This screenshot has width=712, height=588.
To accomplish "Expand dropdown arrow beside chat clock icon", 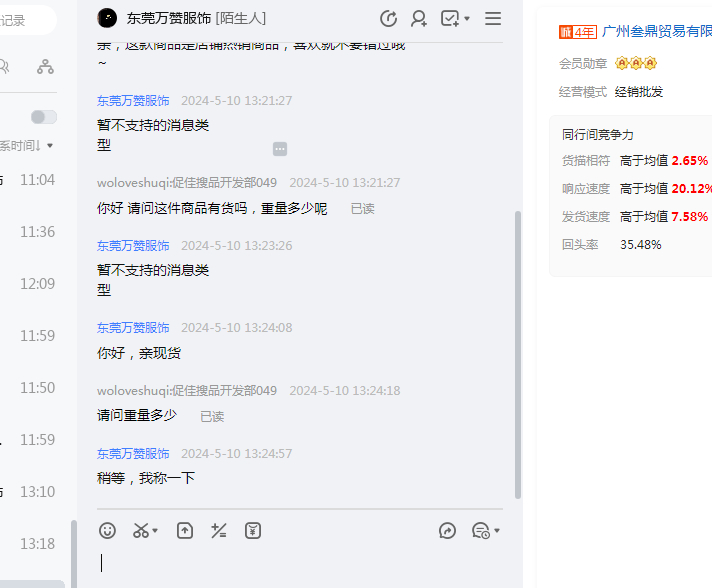I will pyautogui.click(x=497, y=530).
